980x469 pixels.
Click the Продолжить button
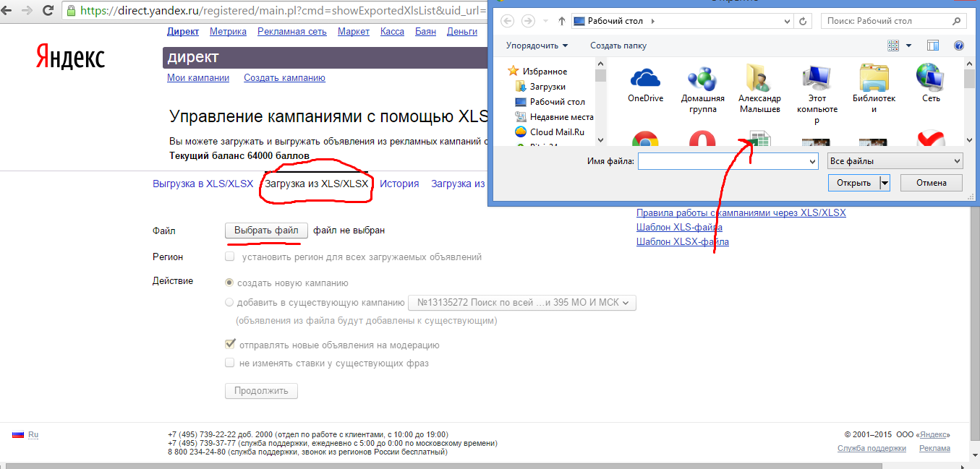click(261, 391)
